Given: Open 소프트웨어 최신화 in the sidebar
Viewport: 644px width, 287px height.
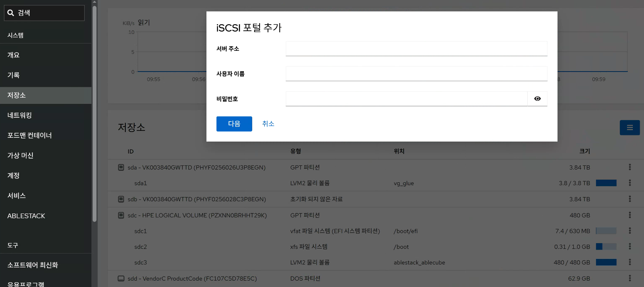Looking at the screenshot, I should tap(46, 265).
